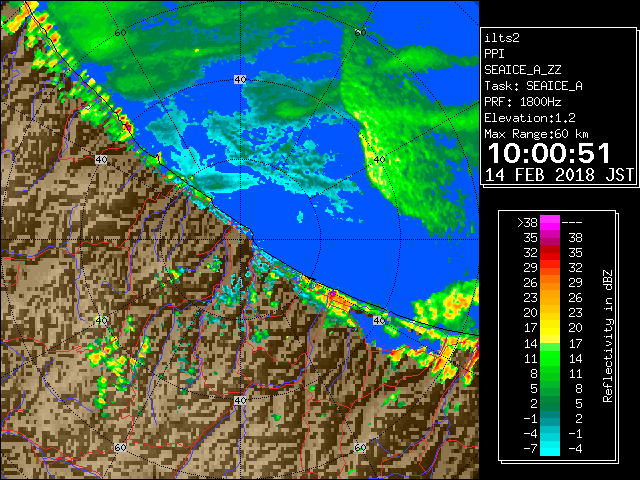Pick the red legend swatch beside "32"
This screenshot has width=640, height=480.
[x=550, y=253]
